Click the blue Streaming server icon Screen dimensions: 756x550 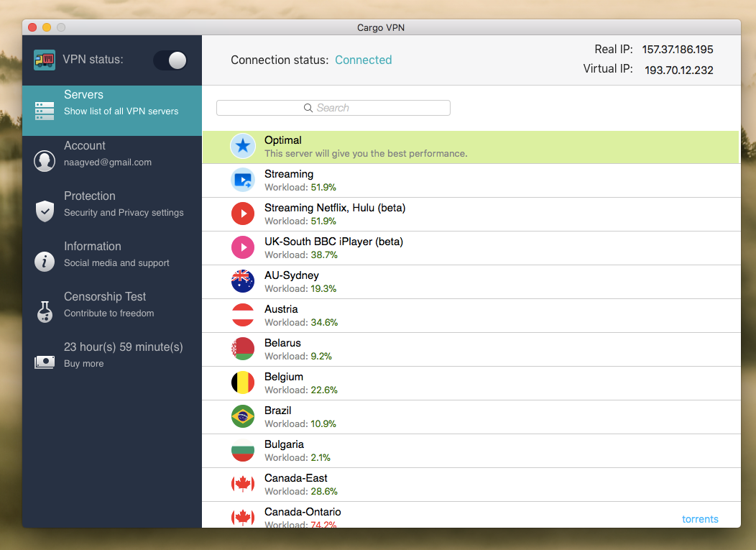[243, 180]
